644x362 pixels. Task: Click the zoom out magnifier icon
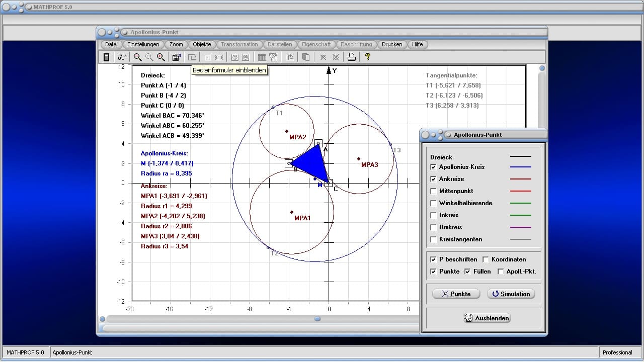coord(137,57)
